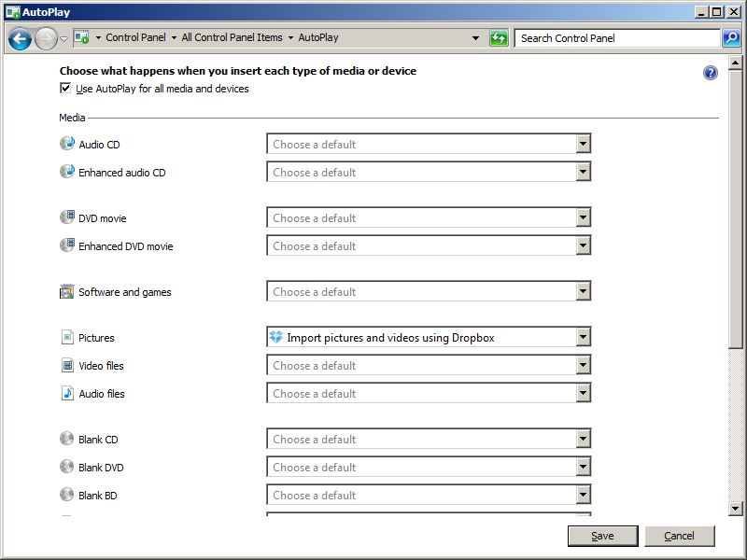Click the DVD movie media icon
Viewport: 747px width, 560px height.
coord(67,217)
